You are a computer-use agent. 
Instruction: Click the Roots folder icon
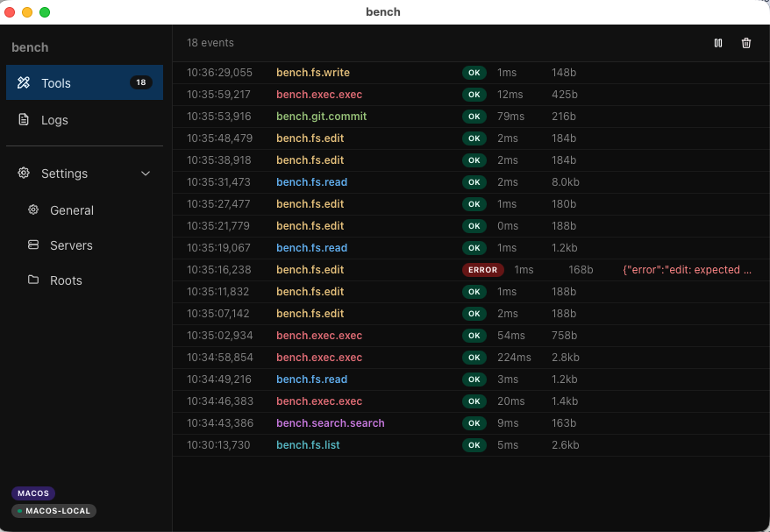pyautogui.click(x=33, y=280)
